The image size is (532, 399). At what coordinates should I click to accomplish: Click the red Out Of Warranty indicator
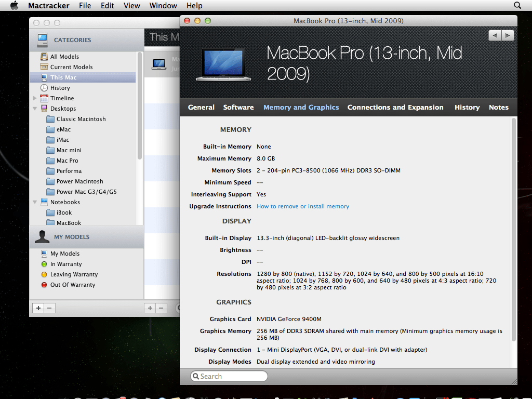(44, 285)
